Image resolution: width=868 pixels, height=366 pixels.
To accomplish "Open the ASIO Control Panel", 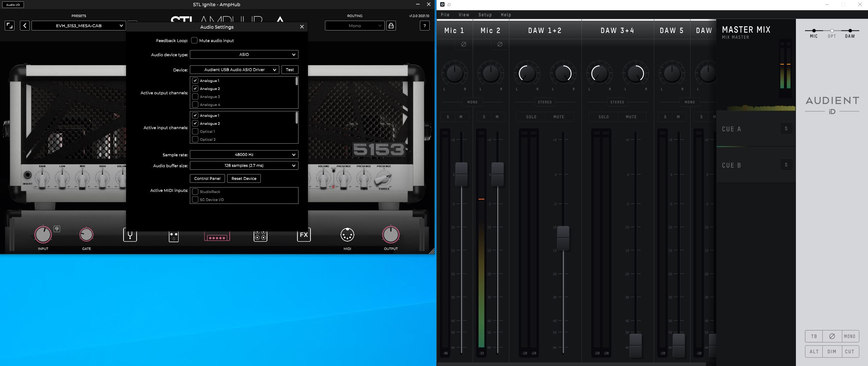I will click(x=207, y=178).
